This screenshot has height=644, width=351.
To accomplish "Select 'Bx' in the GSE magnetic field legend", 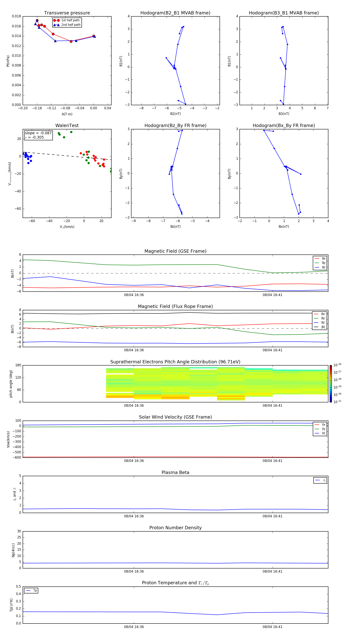I will [x=320, y=259].
